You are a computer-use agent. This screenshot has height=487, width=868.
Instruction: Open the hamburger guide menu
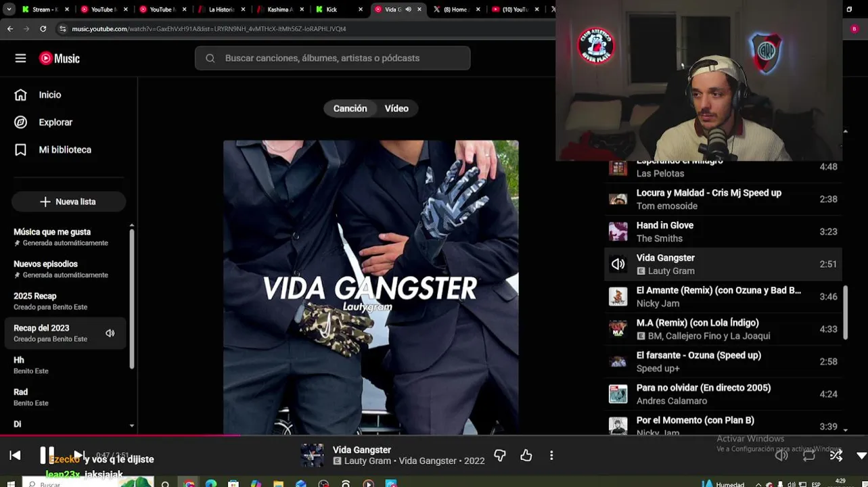click(x=20, y=58)
